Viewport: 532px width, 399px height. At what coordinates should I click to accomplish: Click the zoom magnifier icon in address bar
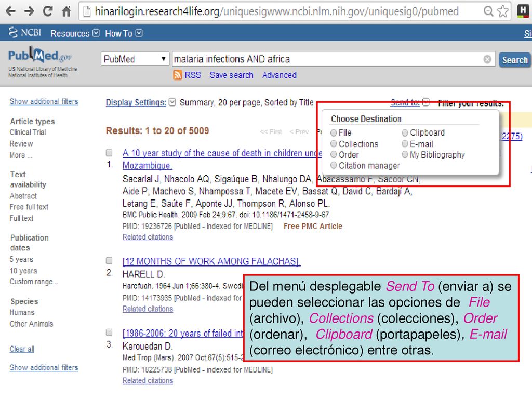click(488, 11)
